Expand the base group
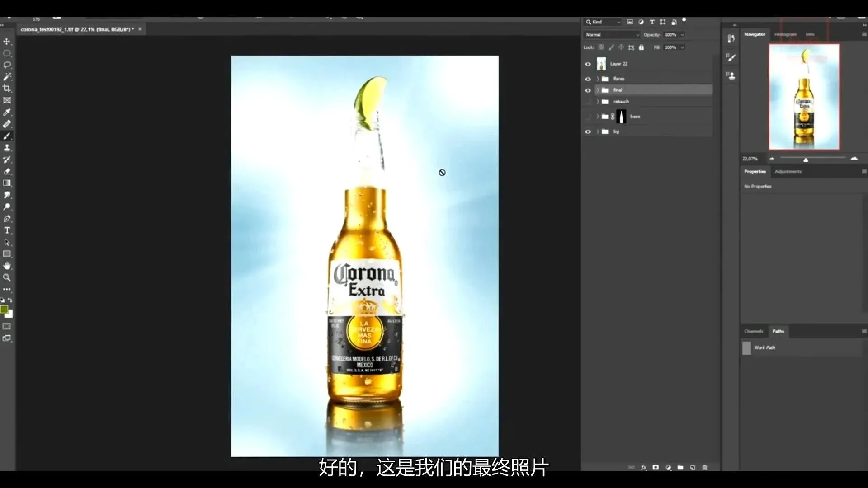This screenshot has height=488, width=868. (x=598, y=117)
